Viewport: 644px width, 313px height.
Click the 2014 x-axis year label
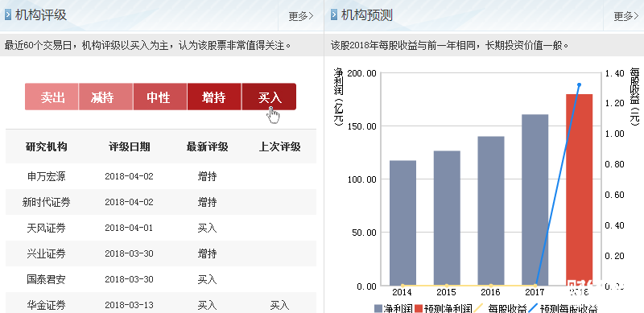click(x=402, y=292)
